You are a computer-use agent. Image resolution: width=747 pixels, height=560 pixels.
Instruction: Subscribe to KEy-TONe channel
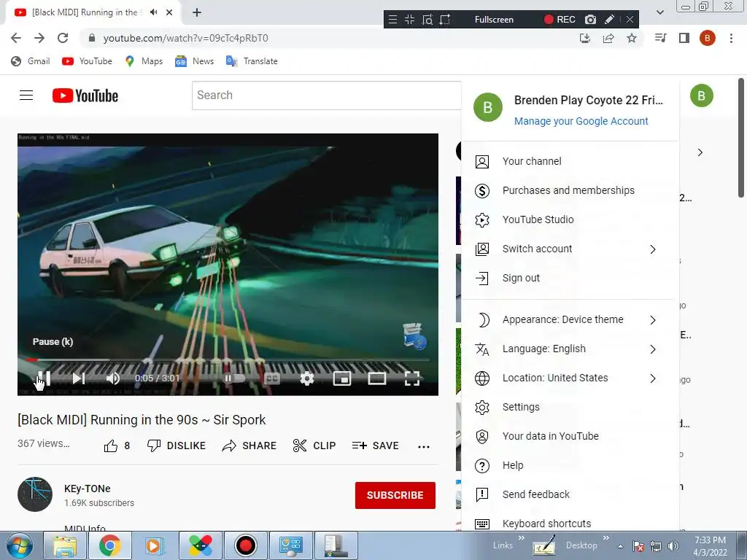click(x=395, y=495)
